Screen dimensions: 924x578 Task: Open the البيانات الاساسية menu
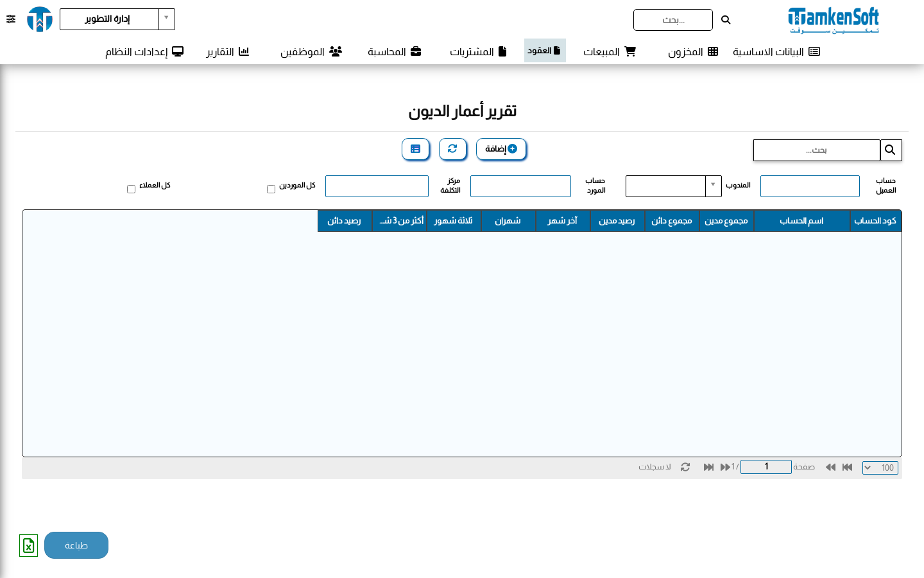click(x=776, y=51)
